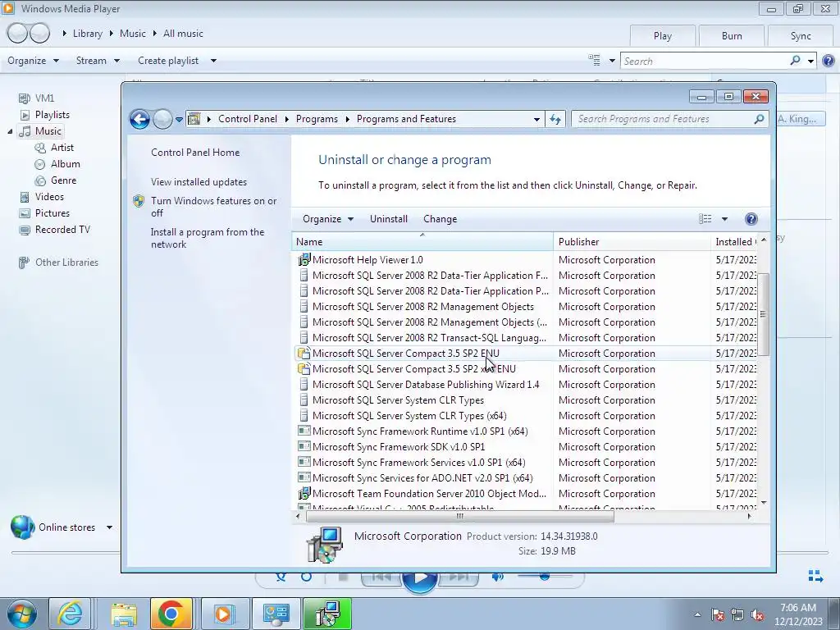Open Install a program from the network
840x630 pixels.
[x=208, y=238]
